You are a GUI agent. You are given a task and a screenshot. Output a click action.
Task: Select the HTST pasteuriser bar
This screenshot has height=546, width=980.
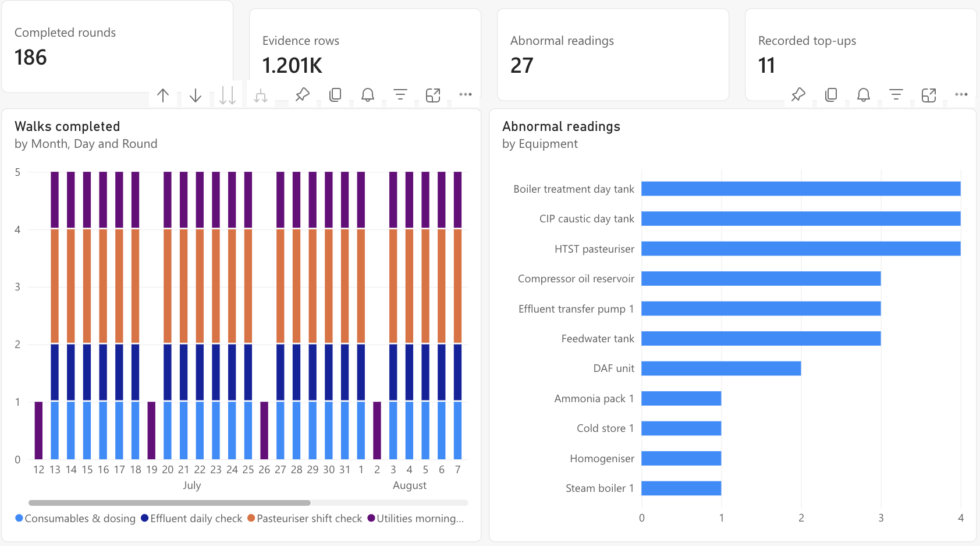pyautogui.click(x=801, y=249)
